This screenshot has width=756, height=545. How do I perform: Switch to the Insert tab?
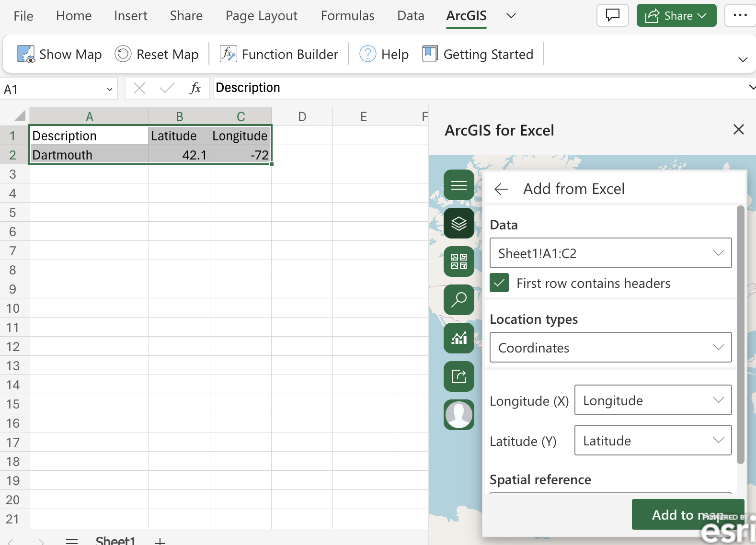[131, 15]
